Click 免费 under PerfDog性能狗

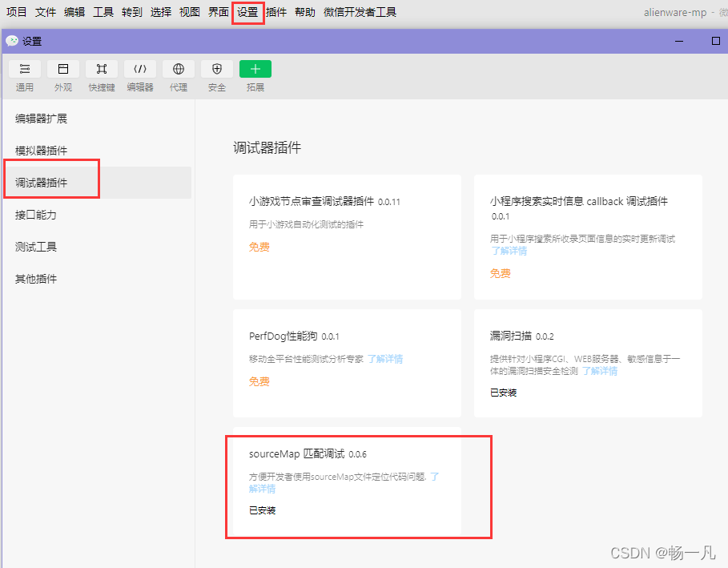pyautogui.click(x=259, y=381)
